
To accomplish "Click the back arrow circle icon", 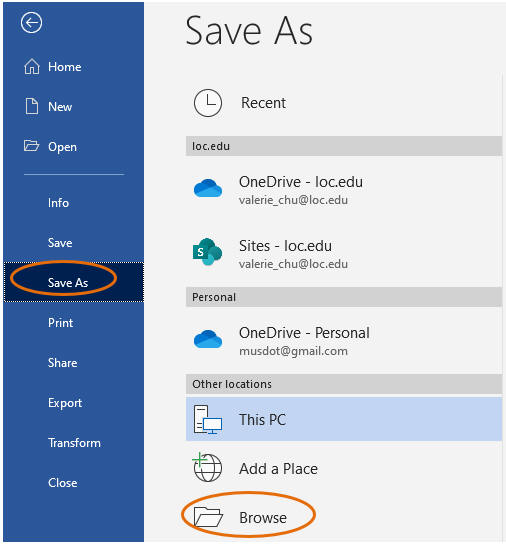I will (x=31, y=23).
